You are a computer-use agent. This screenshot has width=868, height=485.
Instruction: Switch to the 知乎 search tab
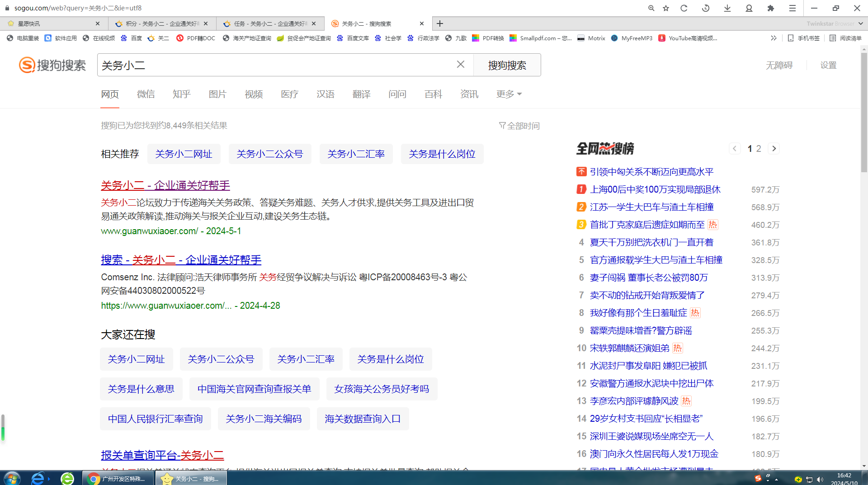coord(181,94)
